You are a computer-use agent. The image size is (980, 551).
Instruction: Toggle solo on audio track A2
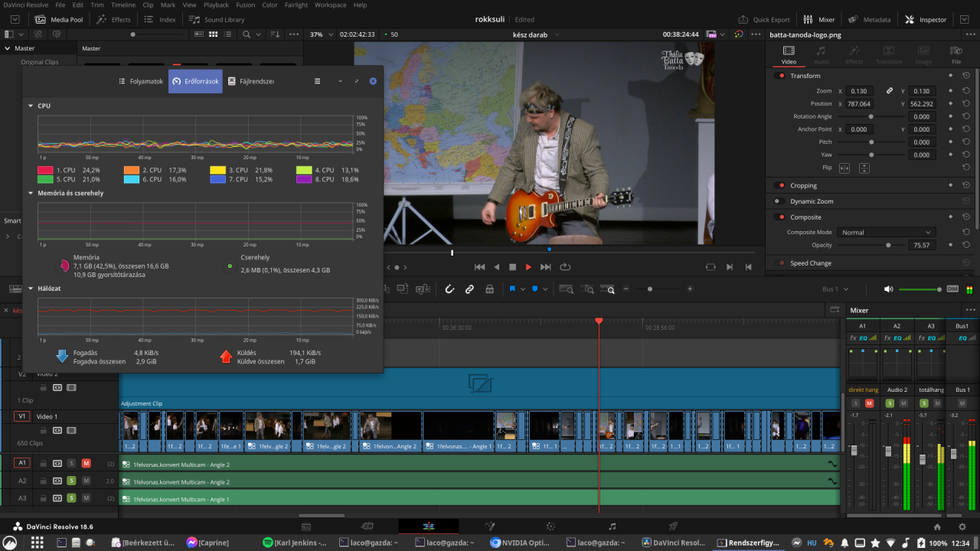click(71, 481)
